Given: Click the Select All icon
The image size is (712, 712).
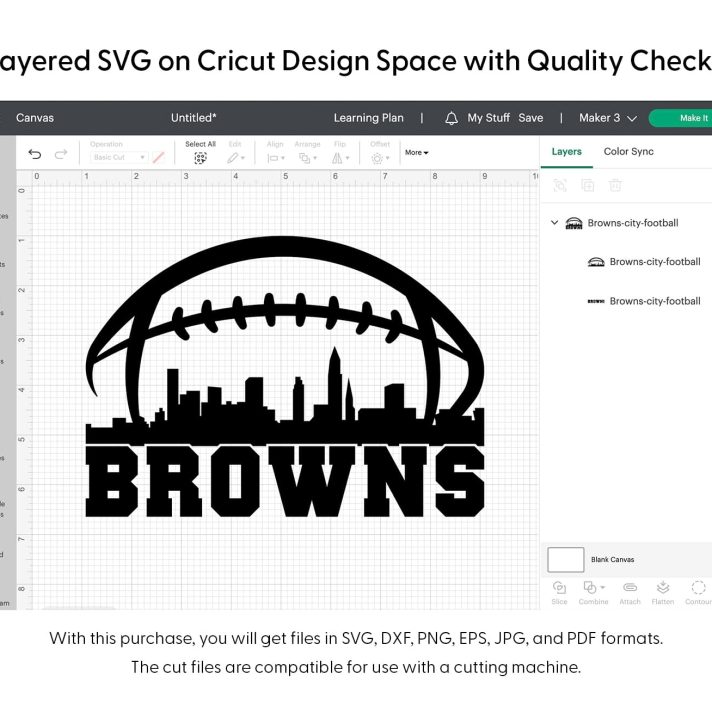Looking at the screenshot, I should [200, 158].
